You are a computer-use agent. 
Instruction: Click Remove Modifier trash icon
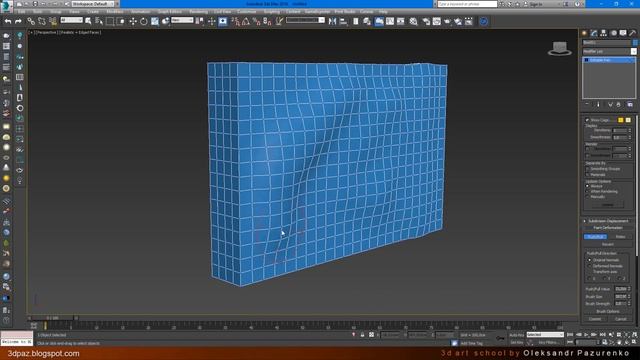[x=619, y=104]
